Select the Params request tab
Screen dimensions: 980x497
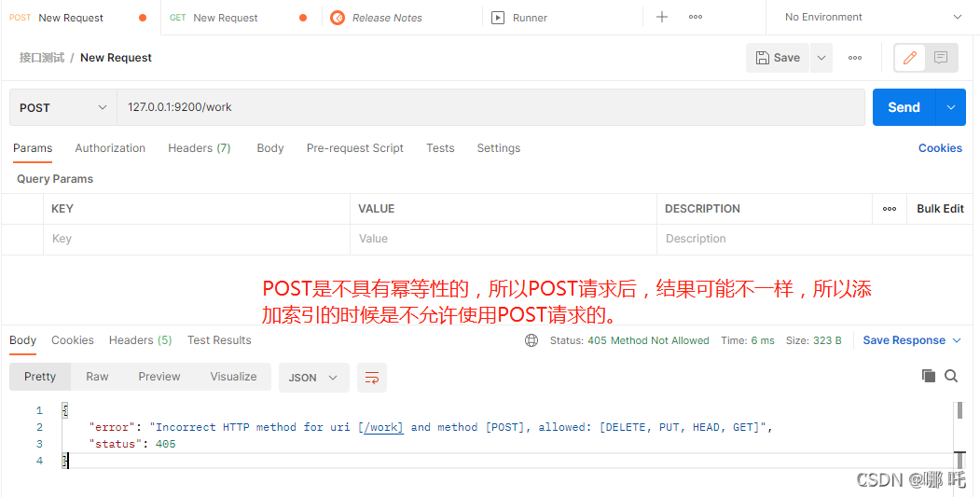click(x=33, y=148)
